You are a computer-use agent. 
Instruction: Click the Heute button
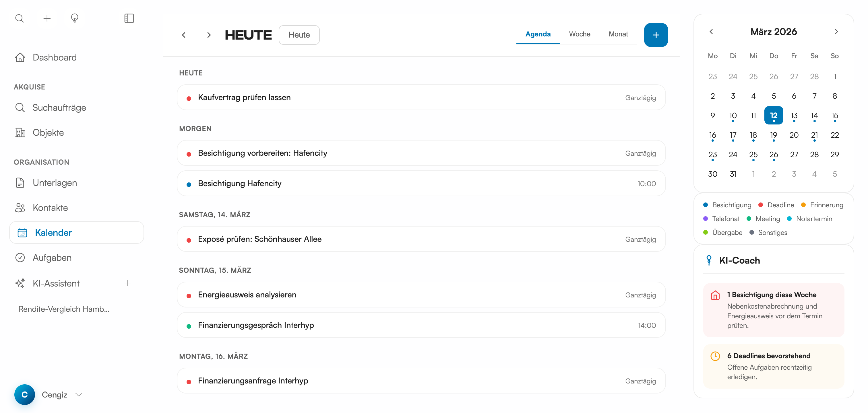click(x=299, y=35)
